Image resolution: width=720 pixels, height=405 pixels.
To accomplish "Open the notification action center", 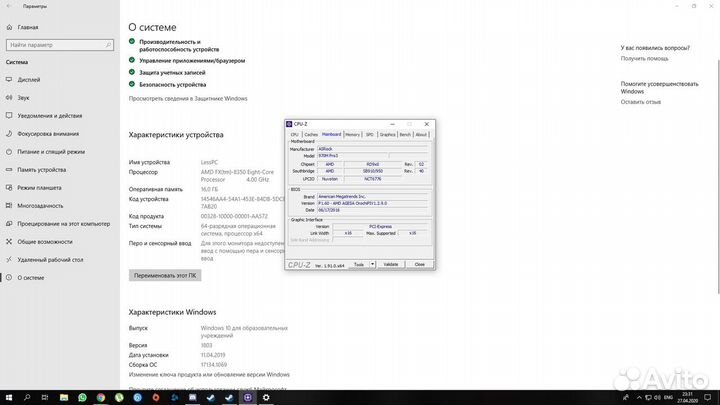I will point(708,397).
